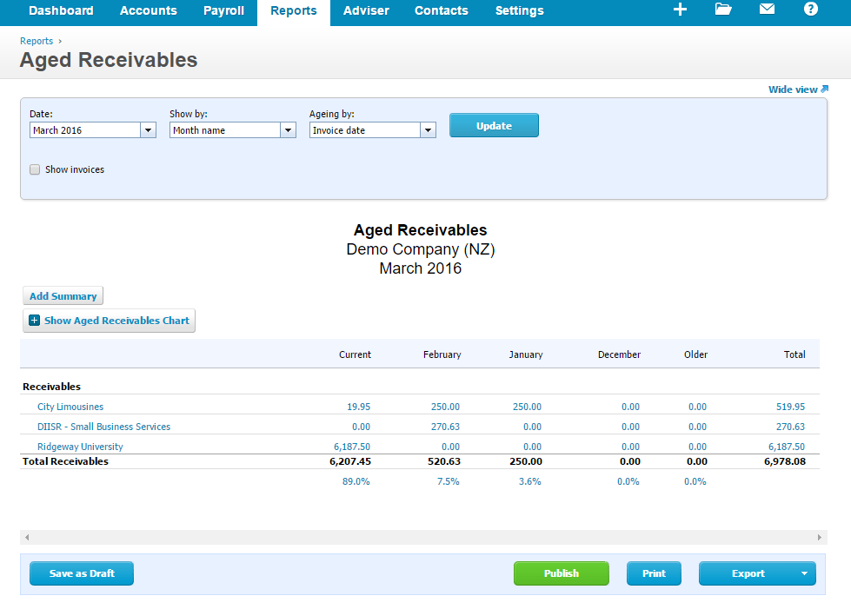Click the Update button
851x616 pixels.
point(494,125)
